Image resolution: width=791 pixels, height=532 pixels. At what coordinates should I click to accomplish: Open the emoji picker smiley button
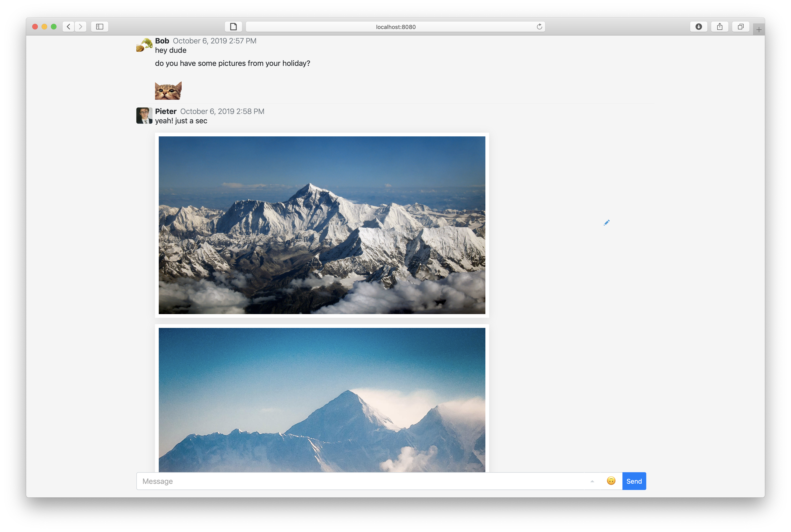coord(611,481)
